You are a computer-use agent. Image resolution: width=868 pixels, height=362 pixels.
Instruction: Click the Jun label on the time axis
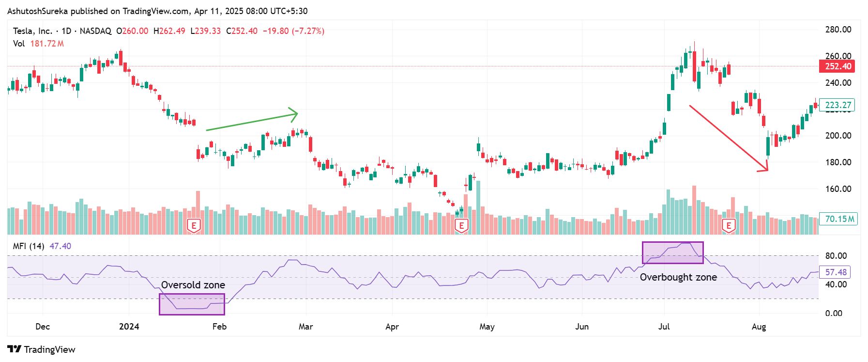582,327
